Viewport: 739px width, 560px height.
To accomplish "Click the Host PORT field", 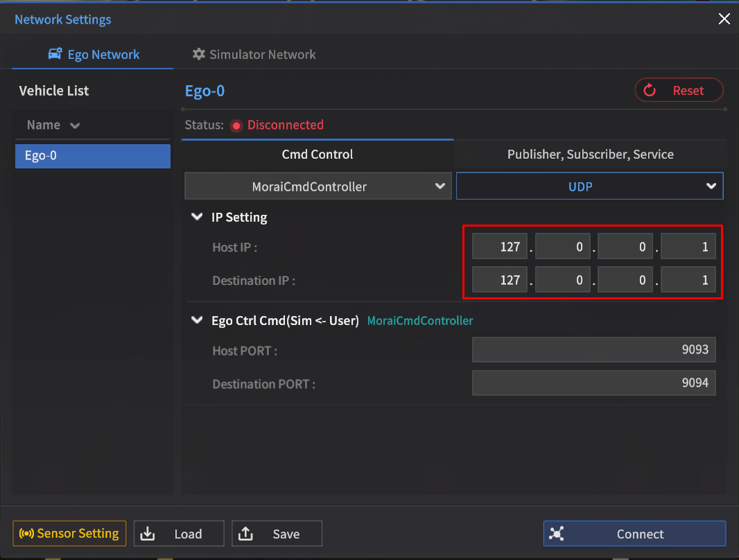I will tap(593, 350).
